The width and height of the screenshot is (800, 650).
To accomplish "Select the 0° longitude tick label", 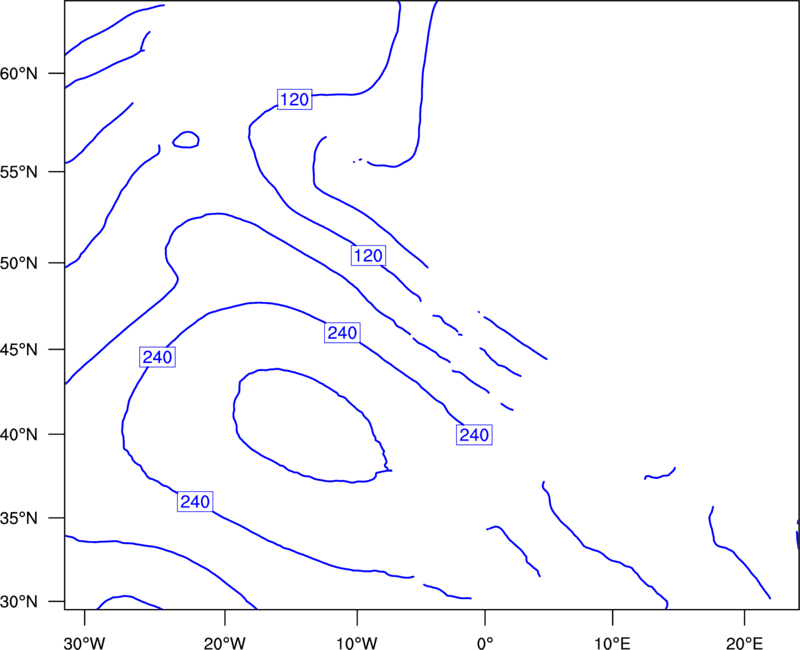I will [x=485, y=643].
